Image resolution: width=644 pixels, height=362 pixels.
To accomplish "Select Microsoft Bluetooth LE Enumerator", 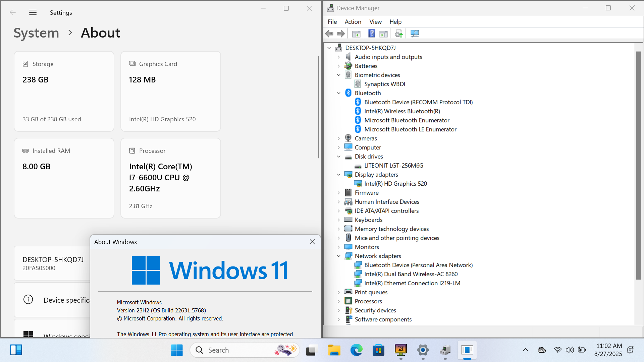I will tap(410, 129).
